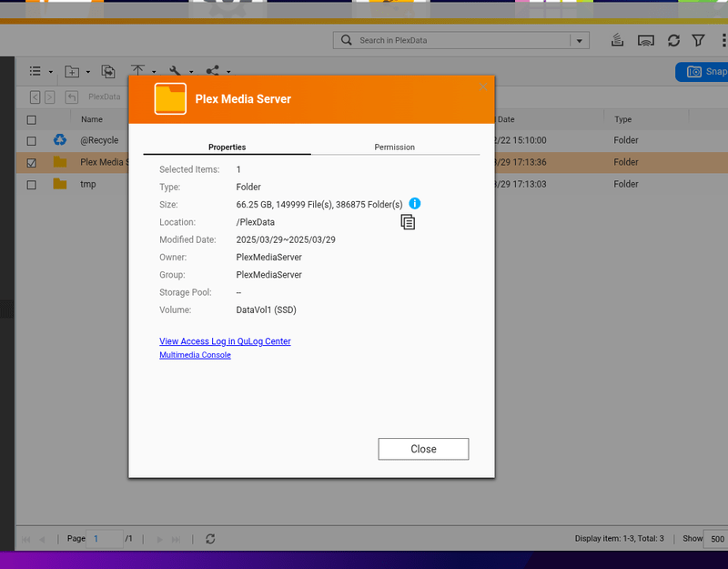
Task: Click the upload icon
Action: click(x=137, y=70)
